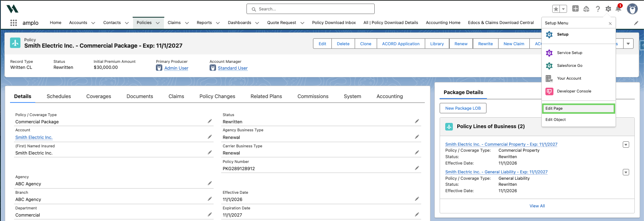Open the Quote Request nav dropdown chevron
The width and height of the screenshot is (644, 221).
(302, 23)
